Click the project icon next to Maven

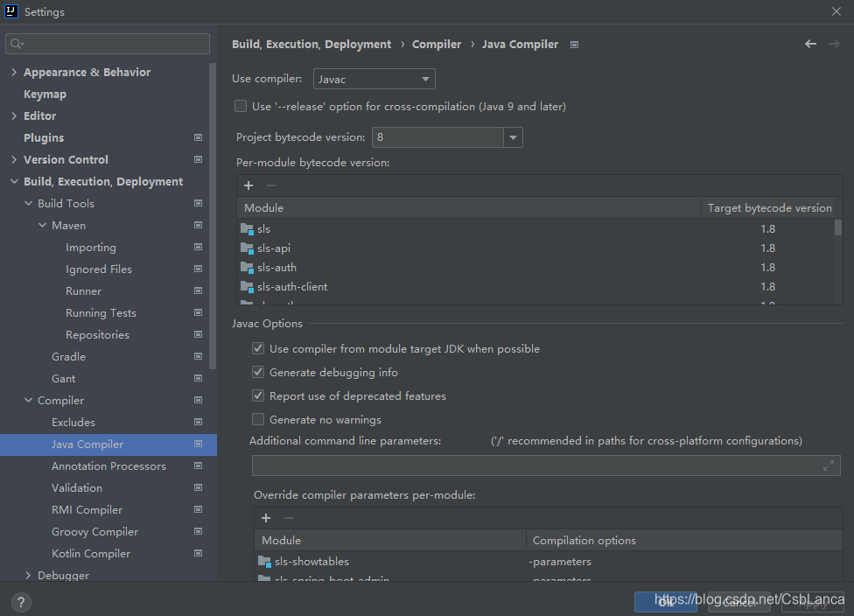pyautogui.click(x=199, y=225)
